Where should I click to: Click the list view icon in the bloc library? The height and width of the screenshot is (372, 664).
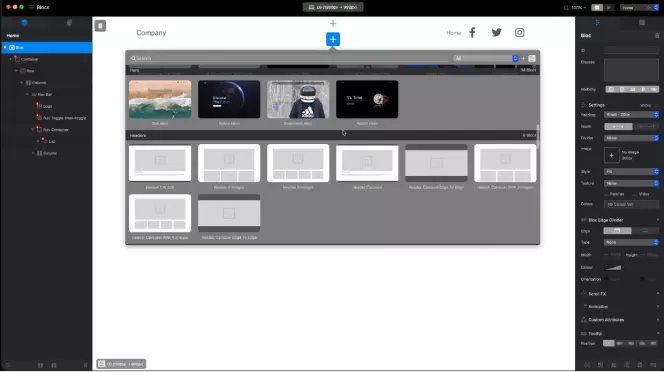pos(532,58)
